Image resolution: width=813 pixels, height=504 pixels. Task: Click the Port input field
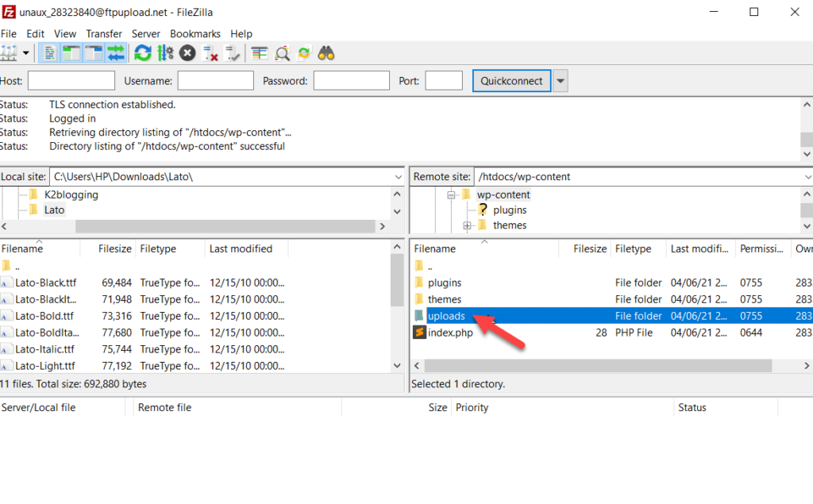(443, 81)
